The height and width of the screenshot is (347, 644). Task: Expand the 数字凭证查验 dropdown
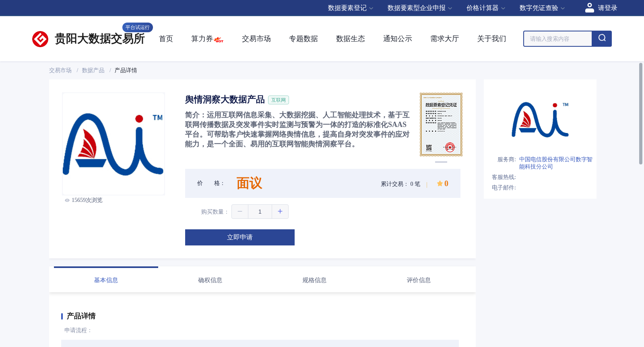[542, 8]
